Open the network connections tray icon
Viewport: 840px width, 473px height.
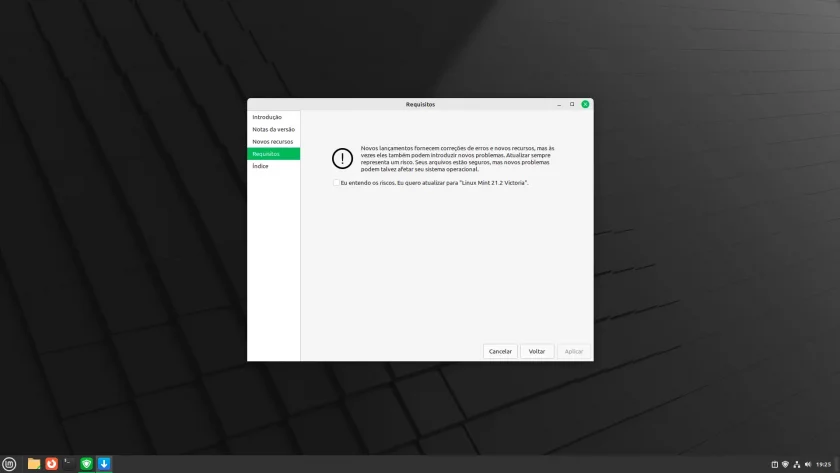pos(797,464)
